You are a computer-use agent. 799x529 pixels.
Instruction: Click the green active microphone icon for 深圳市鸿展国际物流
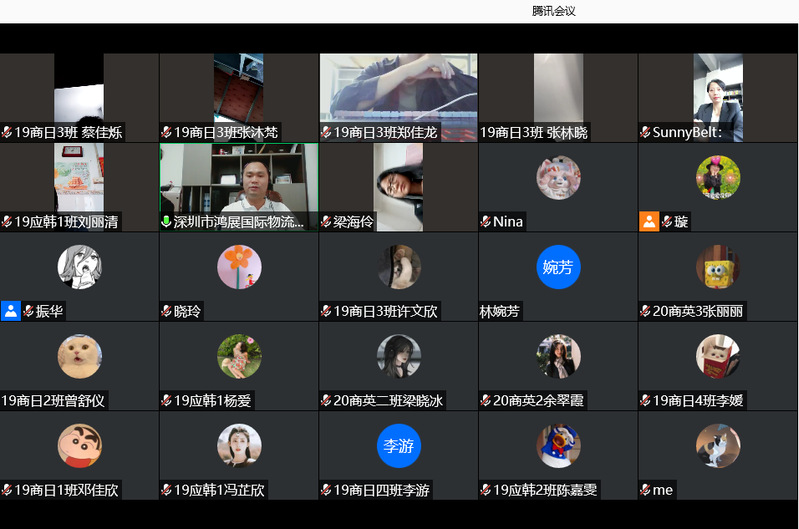(166, 222)
